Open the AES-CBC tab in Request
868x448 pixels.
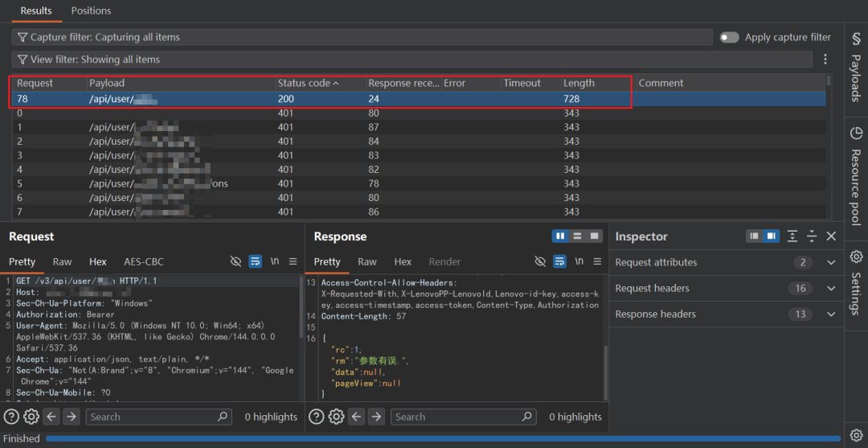tap(144, 262)
